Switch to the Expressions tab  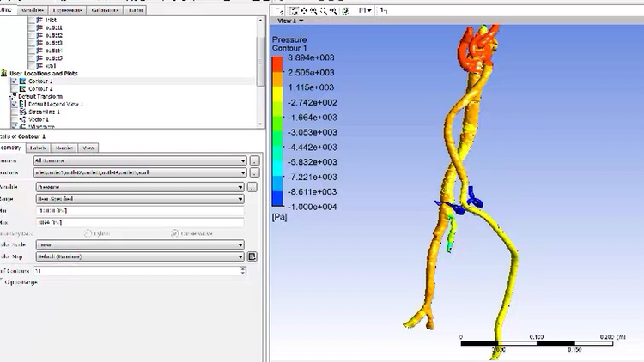tap(68, 11)
